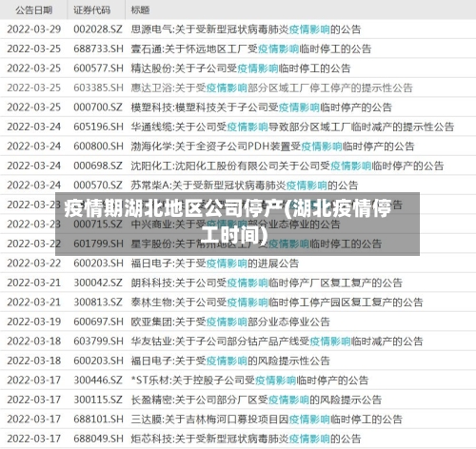Select security code 000715.SZ
This screenshot has width=476, height=449.
tap(98, 224)
